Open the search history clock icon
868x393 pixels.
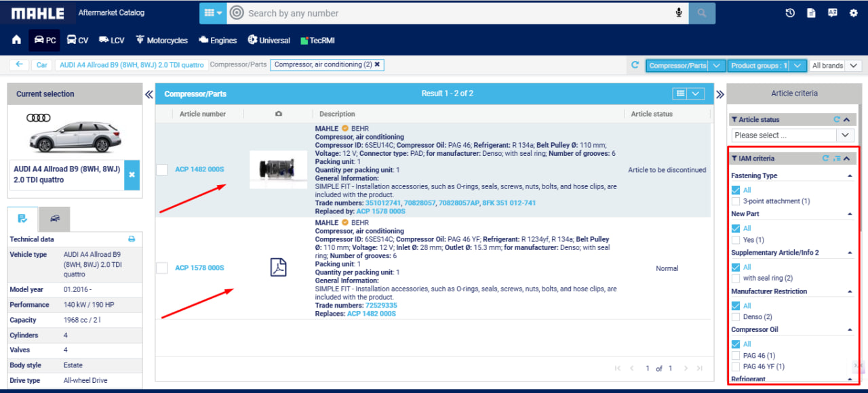[790, 13]
